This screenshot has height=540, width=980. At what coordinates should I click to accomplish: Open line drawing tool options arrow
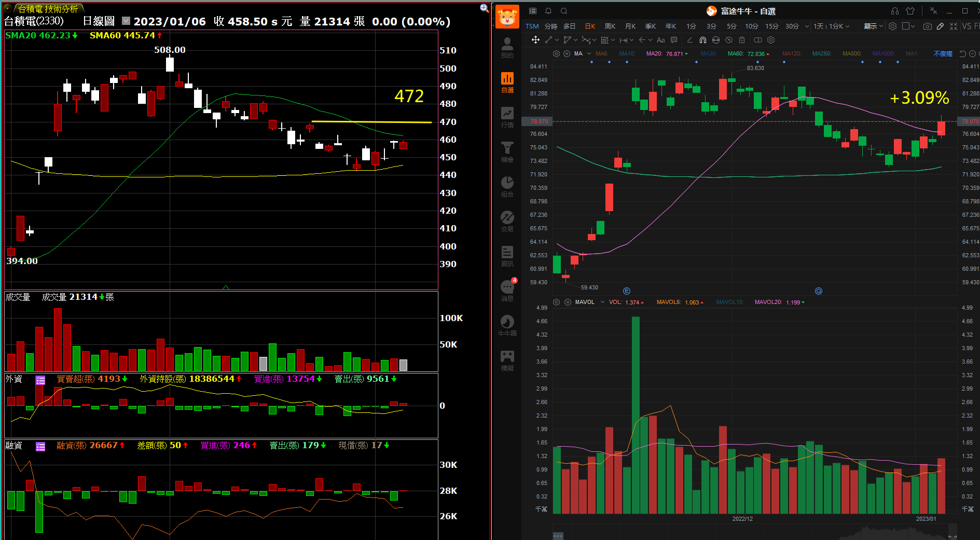click(557, 40)
